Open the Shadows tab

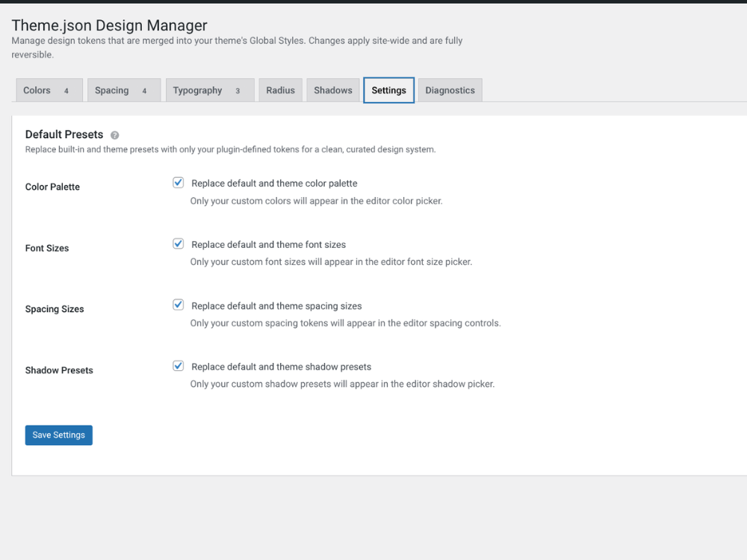(333, 90)
